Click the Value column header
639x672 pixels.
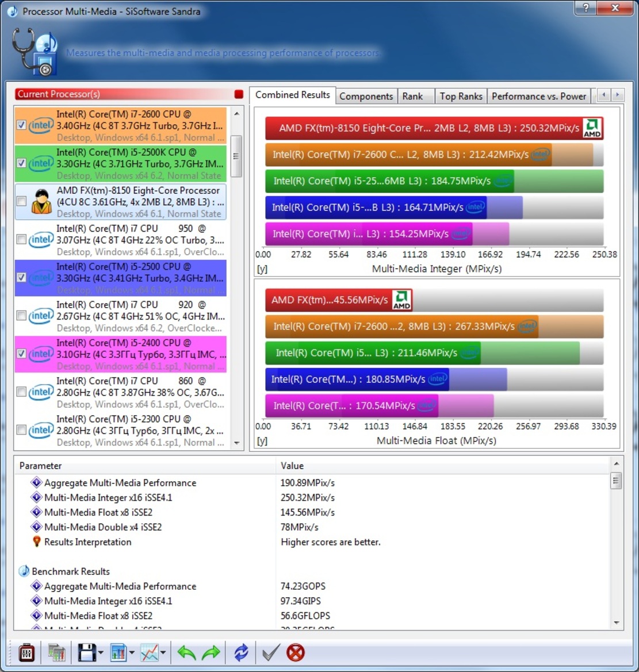pyautogui.click(x=442, y=466)
